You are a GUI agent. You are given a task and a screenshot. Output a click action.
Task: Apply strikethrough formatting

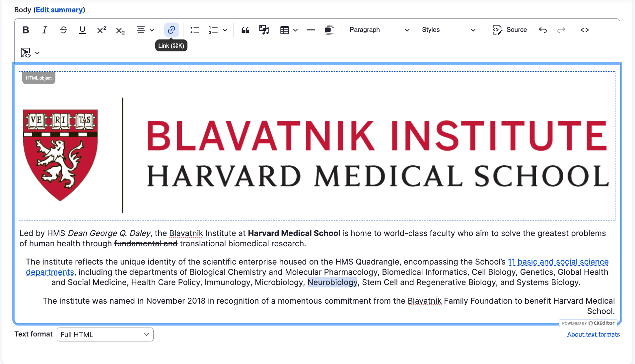click(x=63, y=30)
